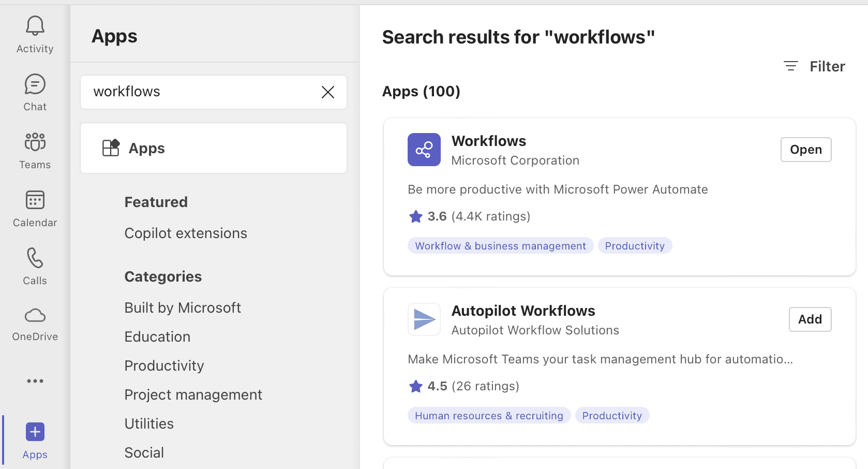Expand the Apps category selector
The height and width of the screenshot is (469, 868).
click(x=213, y=148)
